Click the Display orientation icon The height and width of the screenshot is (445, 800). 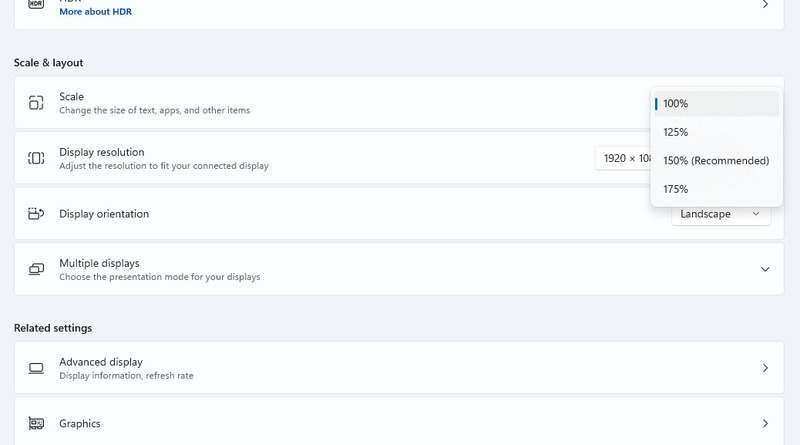tap(36, 214)
